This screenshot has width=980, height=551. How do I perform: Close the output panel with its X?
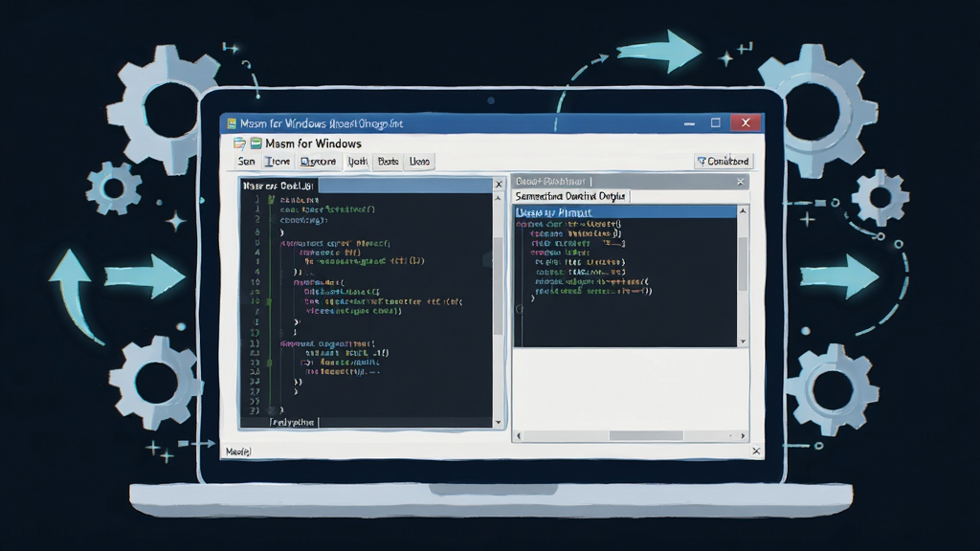coord(741,182)
